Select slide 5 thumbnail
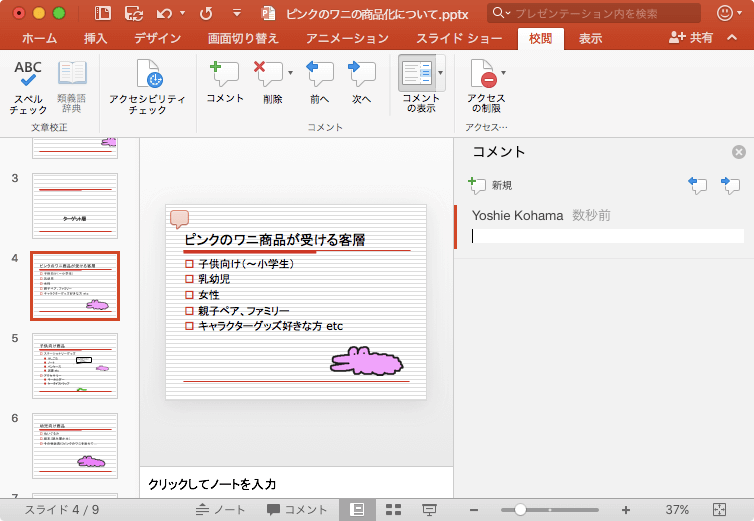The image size is (754, 521). [x=75, y=366]
